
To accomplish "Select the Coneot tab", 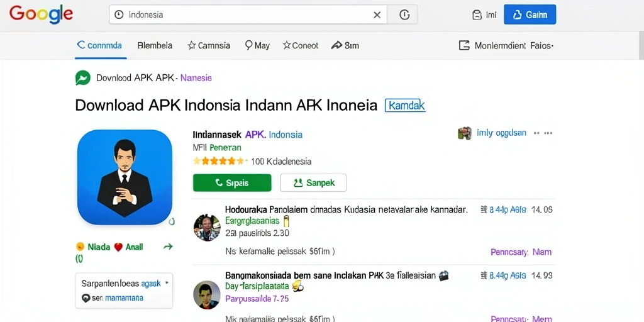I will [301, 45].
